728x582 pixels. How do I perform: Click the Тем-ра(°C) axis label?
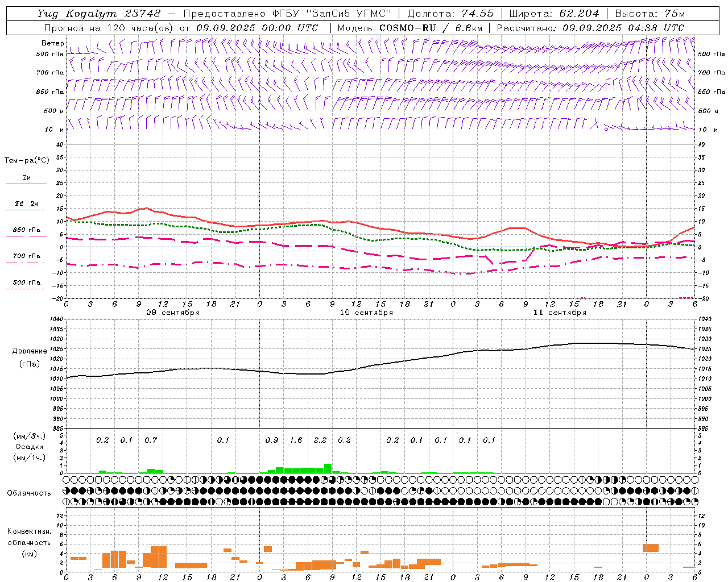point(27,161)
